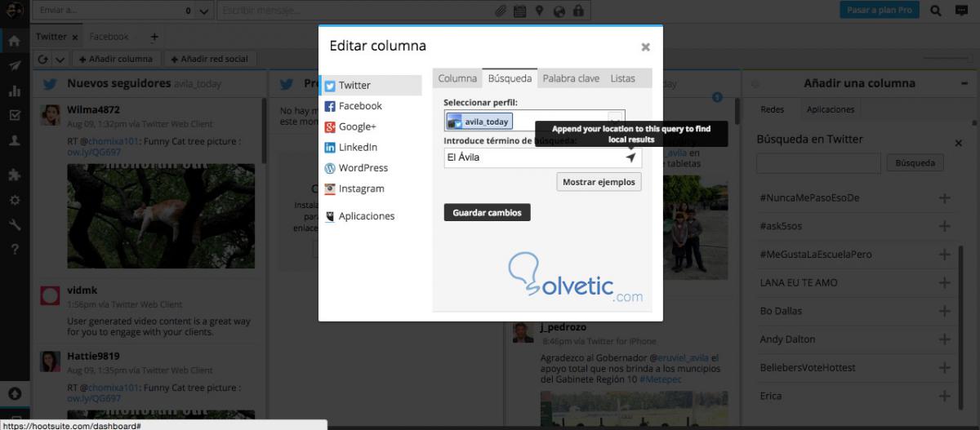Switch to Listas tab in dialog

tap(622, 78)
